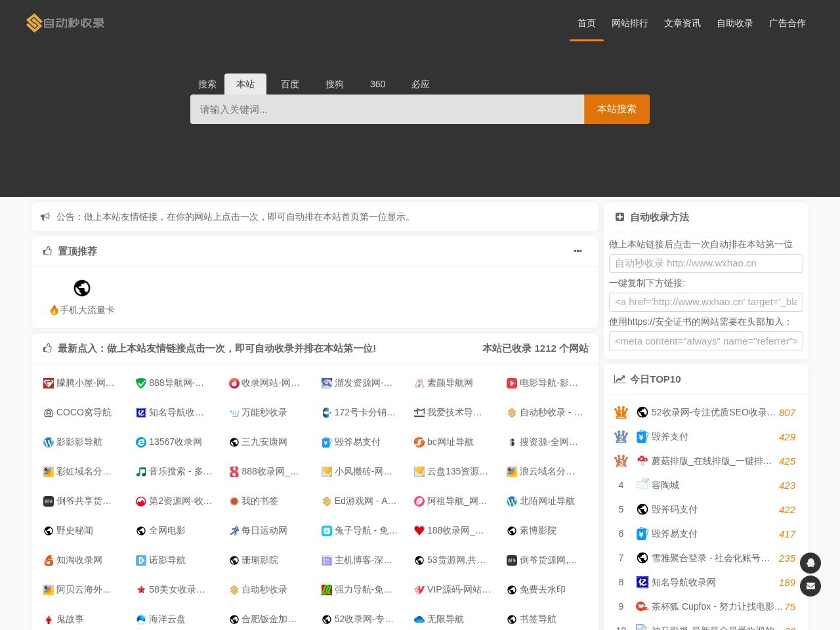This screenshot has height=630, width=840.
Task: Switch to the 必应 search tab
Action: 420,84
